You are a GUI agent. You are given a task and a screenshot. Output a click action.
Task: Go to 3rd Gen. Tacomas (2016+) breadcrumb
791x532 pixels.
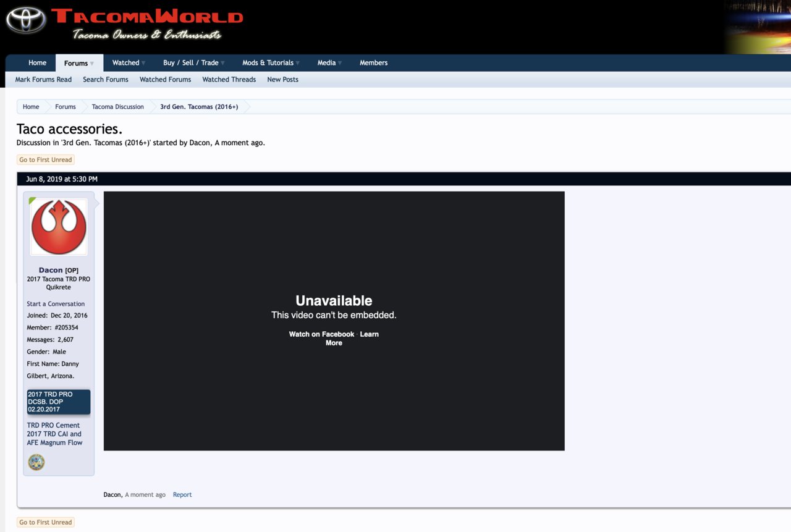click(x=199, y=107)
